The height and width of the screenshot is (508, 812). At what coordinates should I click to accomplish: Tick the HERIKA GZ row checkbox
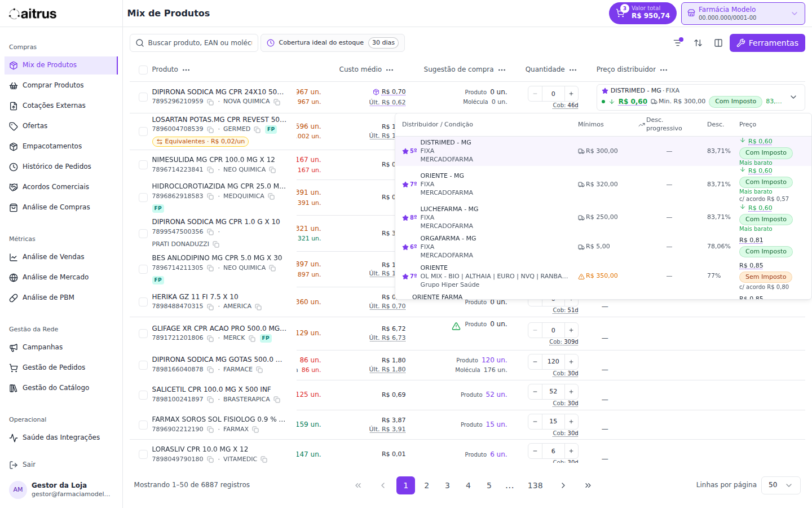coord(143,302)
